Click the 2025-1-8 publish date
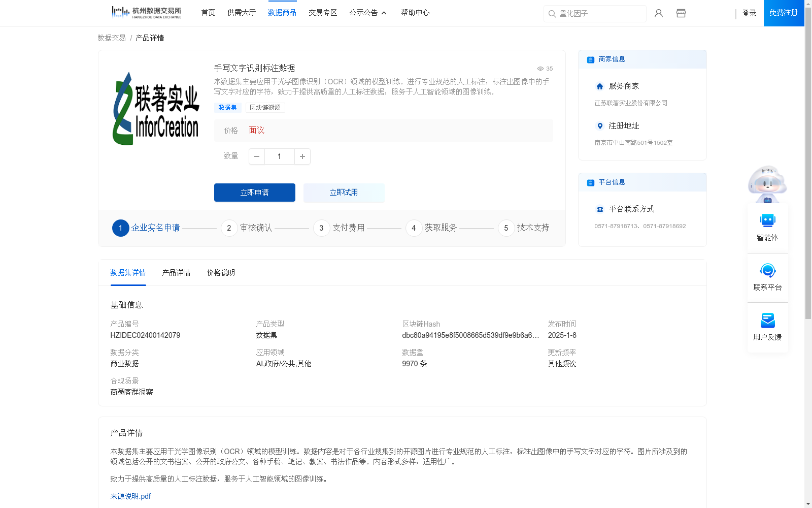This screenshot has height=508, width=812. 562,335
